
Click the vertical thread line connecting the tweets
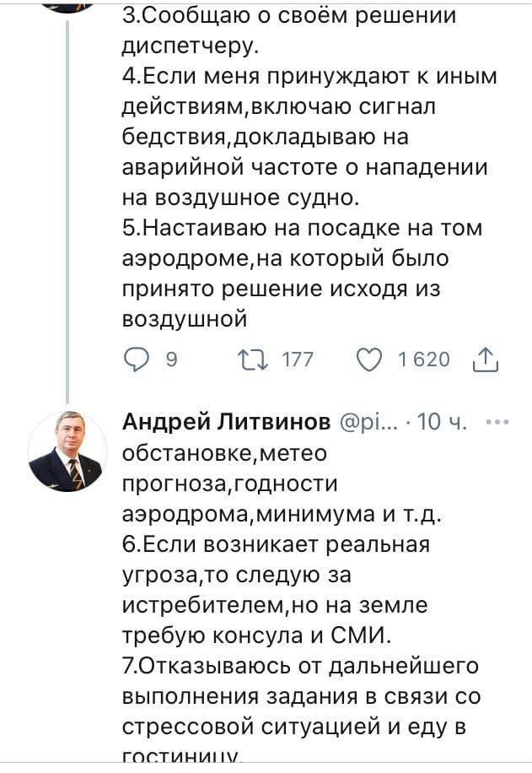(x=67, y=211)
